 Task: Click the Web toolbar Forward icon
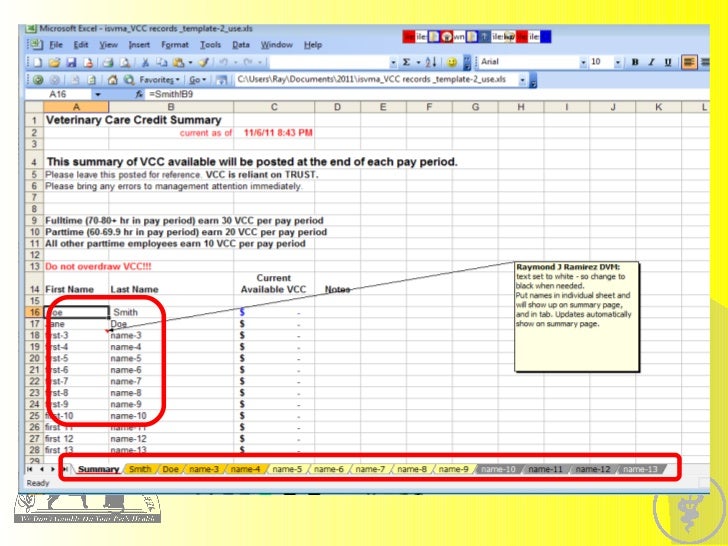(55, 80)
